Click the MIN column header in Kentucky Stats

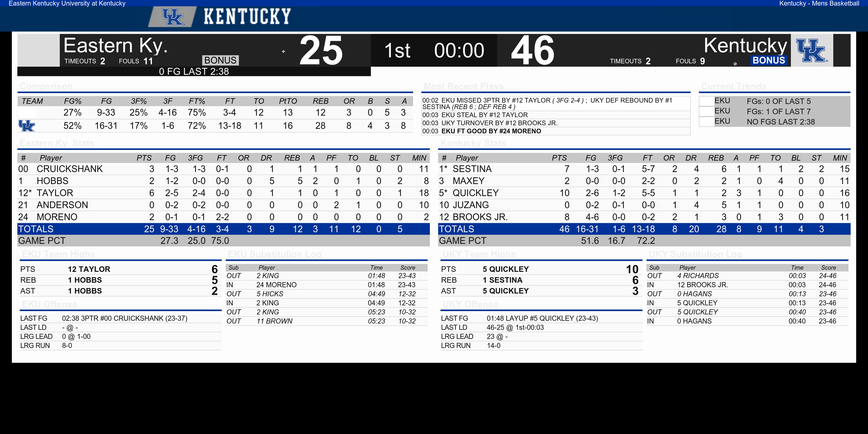pos(840,158)
